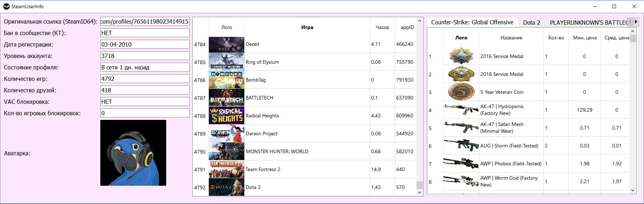Click the Radical Heights logo
Screen dimensions: 644x204
pyautogui.click(x=226, y=116)
